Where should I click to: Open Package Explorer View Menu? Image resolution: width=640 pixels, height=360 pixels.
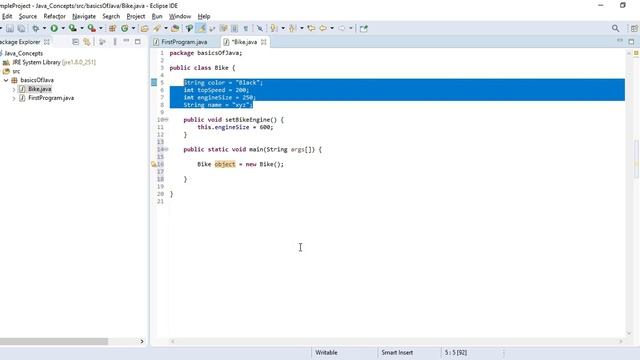[115, 42]
